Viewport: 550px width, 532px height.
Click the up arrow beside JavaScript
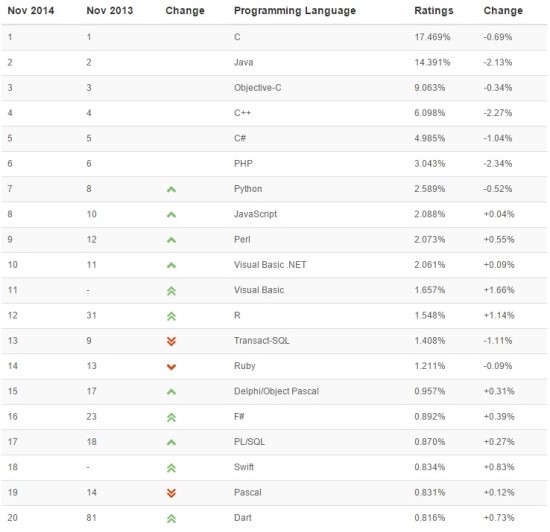tap(171, 215)
